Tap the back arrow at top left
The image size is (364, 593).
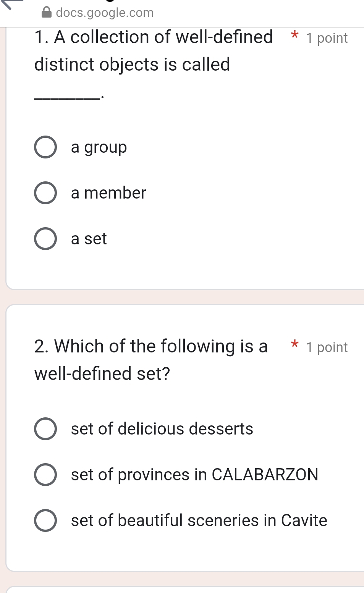[x=7, y=4]
